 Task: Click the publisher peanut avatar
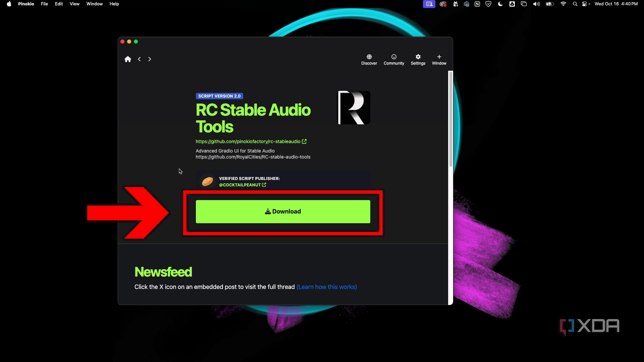click(x=207, y=181)
